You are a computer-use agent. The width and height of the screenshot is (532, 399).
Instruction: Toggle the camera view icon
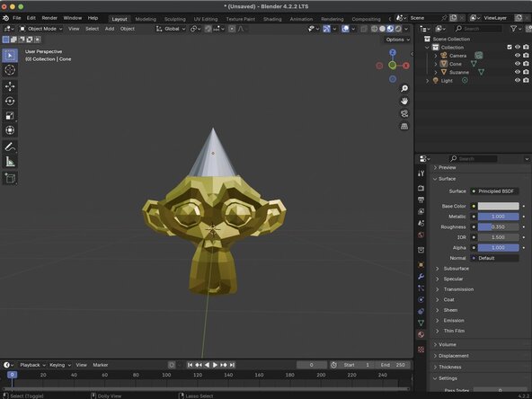pos(404,113)
